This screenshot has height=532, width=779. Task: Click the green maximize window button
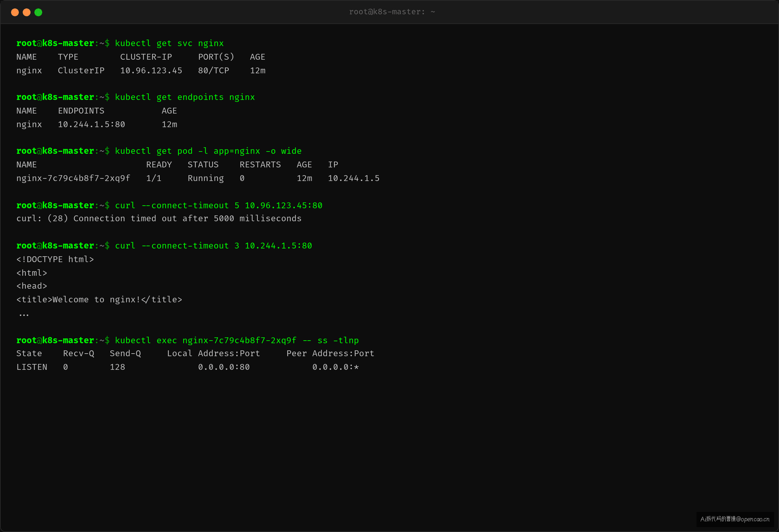[38, 12]
